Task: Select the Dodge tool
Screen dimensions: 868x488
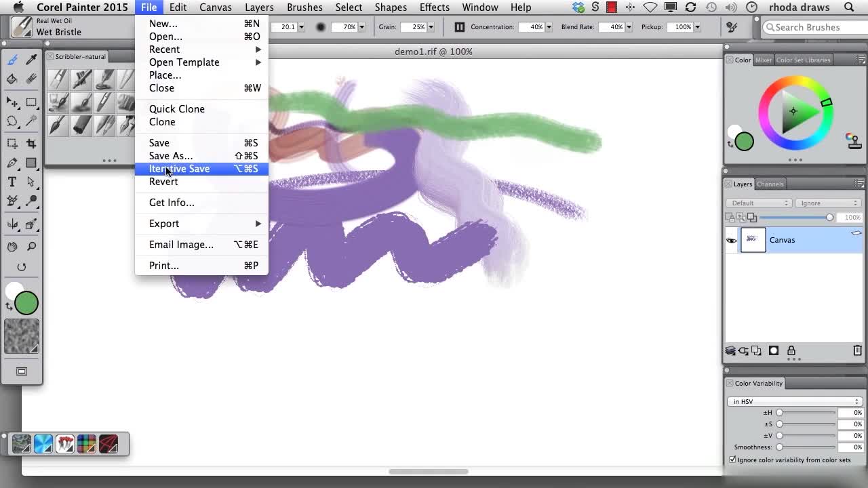Action: [x=31, y=201]
